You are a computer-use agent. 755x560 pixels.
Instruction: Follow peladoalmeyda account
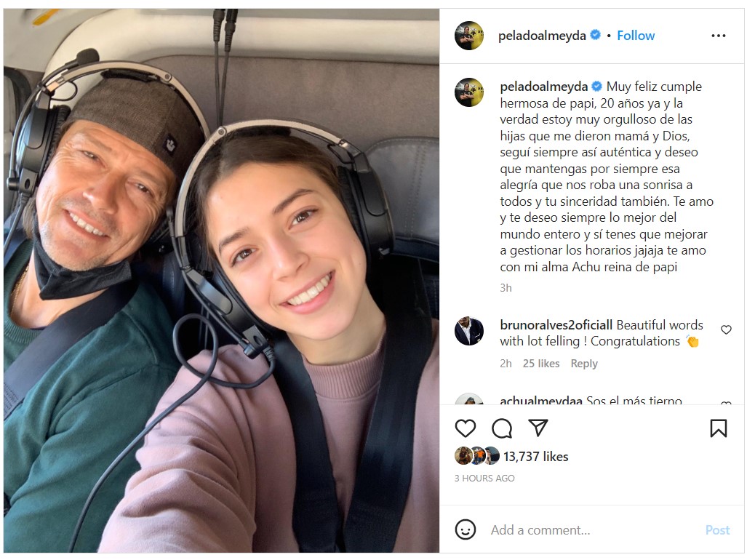(636, 36)
